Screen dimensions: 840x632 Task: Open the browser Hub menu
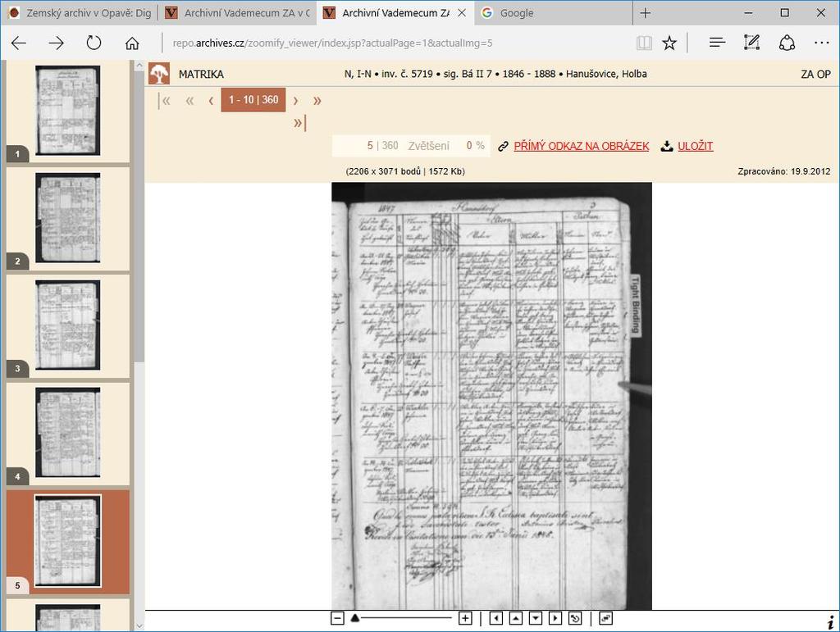point(717,43)
